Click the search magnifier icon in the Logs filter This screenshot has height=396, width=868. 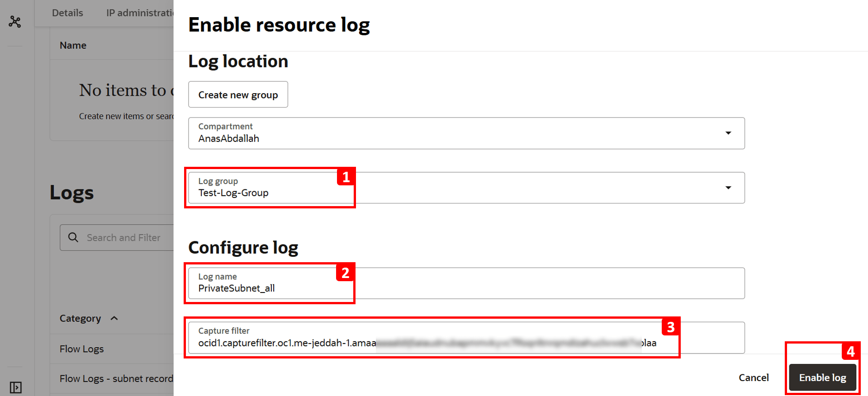(73, 237)
